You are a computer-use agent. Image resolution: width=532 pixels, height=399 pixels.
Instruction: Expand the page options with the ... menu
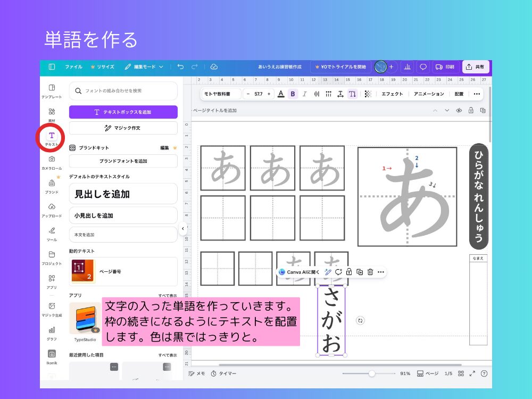(x=477, y=94)
